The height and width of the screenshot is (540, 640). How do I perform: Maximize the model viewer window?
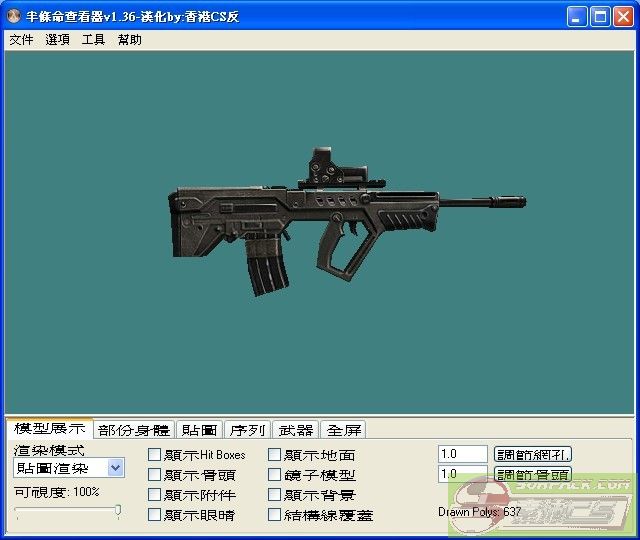point(600,17)
